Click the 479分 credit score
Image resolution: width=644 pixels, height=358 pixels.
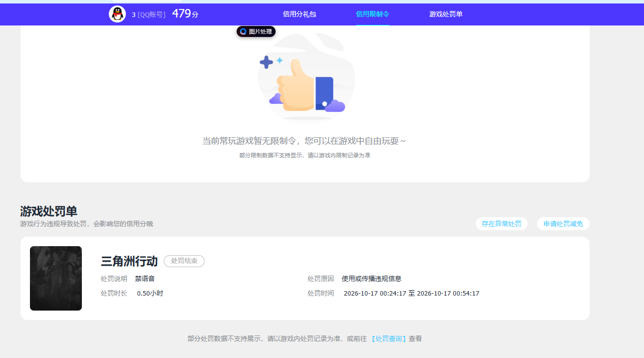pos(185,14)
